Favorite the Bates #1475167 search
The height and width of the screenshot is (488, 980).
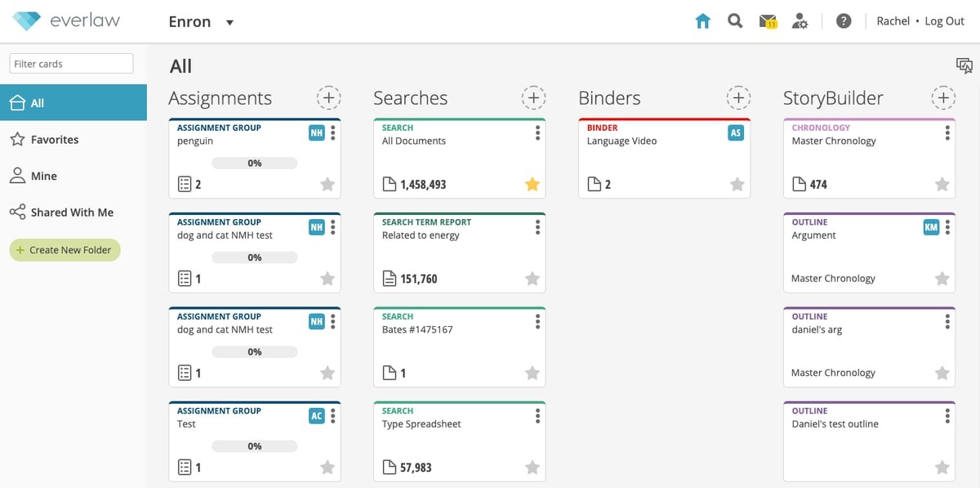click(532, 373)
